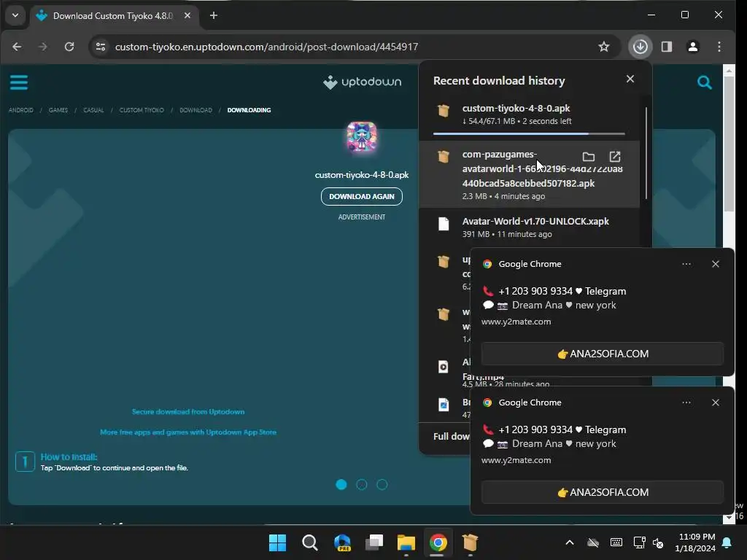Go to DOWNLOAD breadcrumb
Screen dimensions: 747x560
point(196,110)
